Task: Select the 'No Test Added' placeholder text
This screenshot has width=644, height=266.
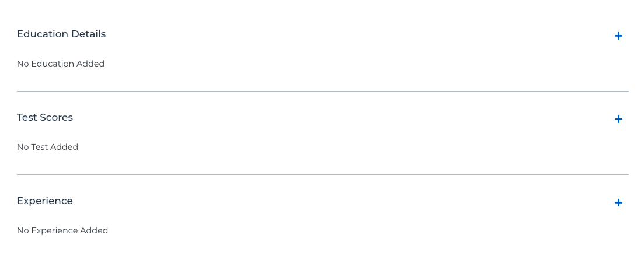Action: pyautogui.click(x=48, y=147)
